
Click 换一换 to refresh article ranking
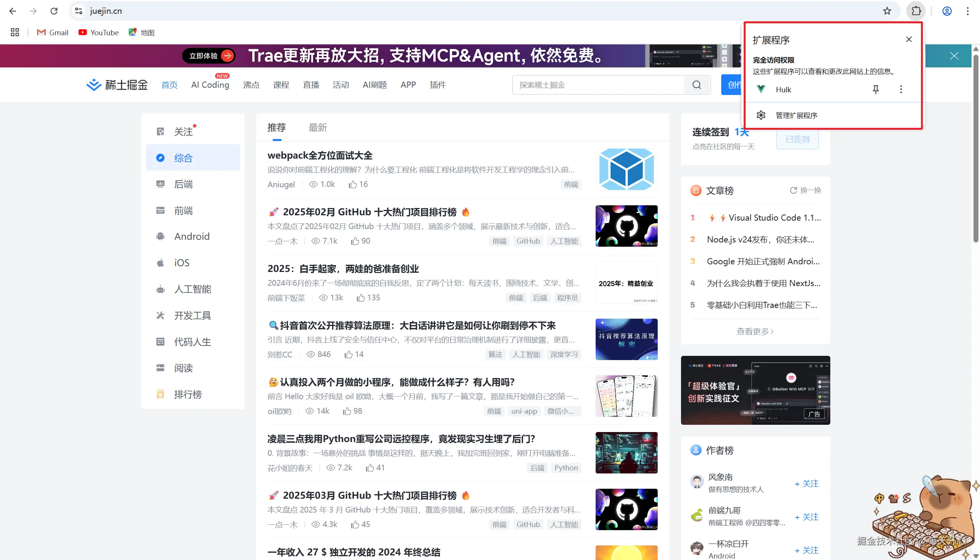(805, 190)
